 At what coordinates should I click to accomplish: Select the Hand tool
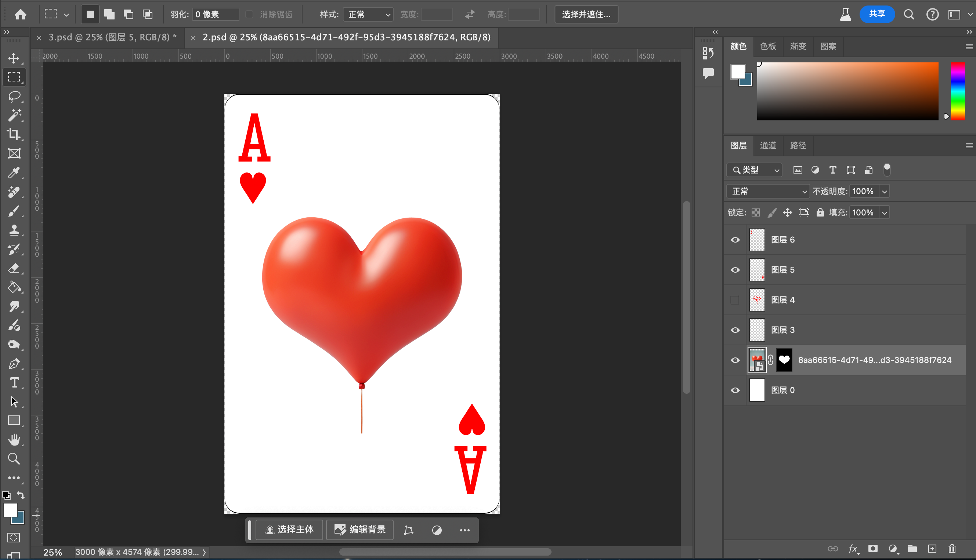pyautogui.click(x=14, y=439)
